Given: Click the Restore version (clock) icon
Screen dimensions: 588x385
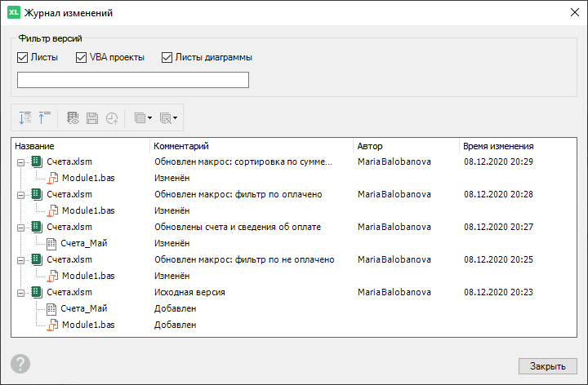Looking at the screenshot, I should 111,117.
